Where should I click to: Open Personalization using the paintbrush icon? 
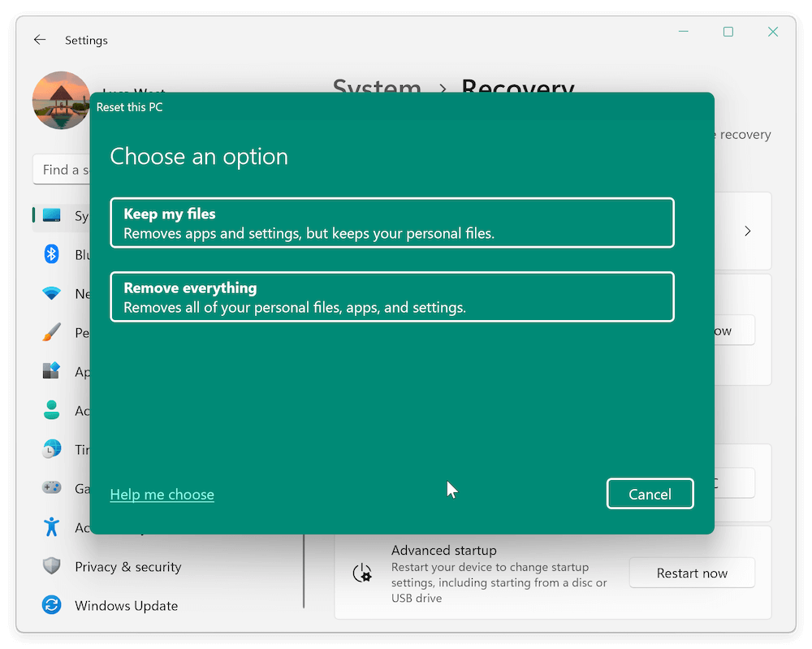[51, 332]
